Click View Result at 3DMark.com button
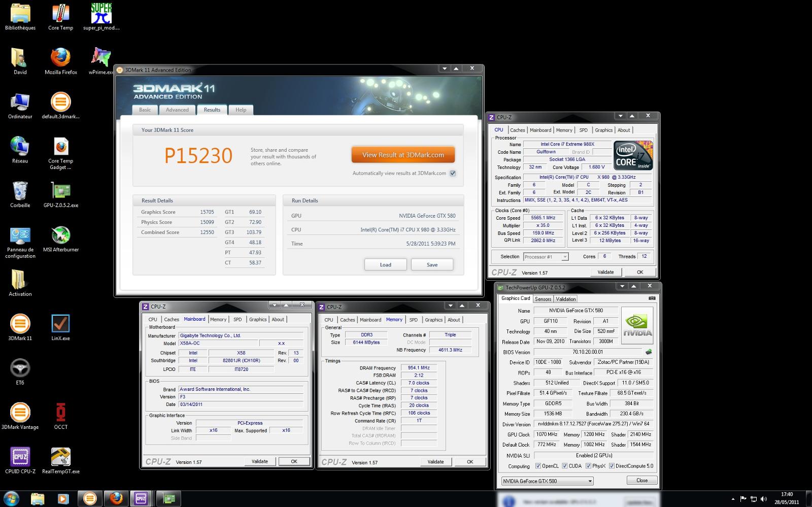This screenshot has width=812, height=507. tap(403, 155)
